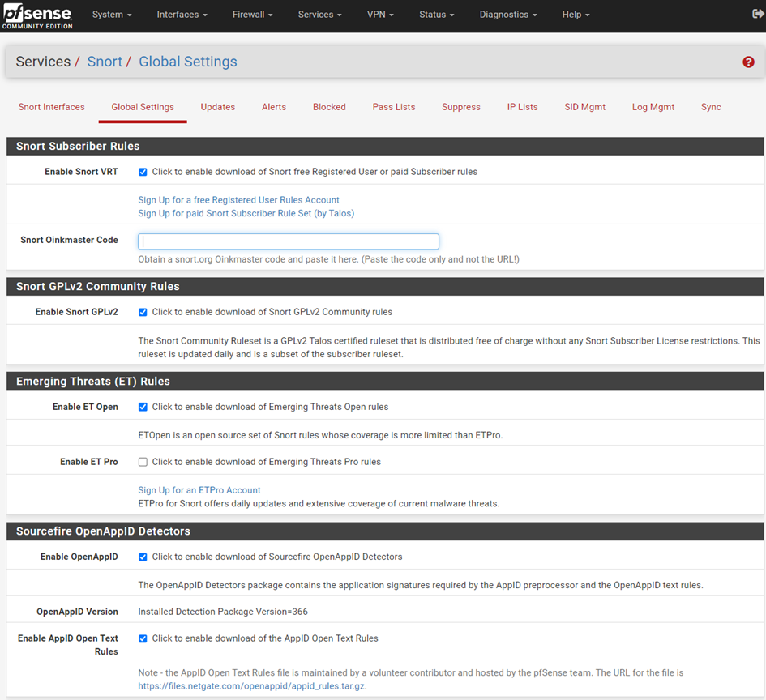Check the Enable ET Pro checkbox
The height and width of the screenshot is (700, 766).
(143, 462)
